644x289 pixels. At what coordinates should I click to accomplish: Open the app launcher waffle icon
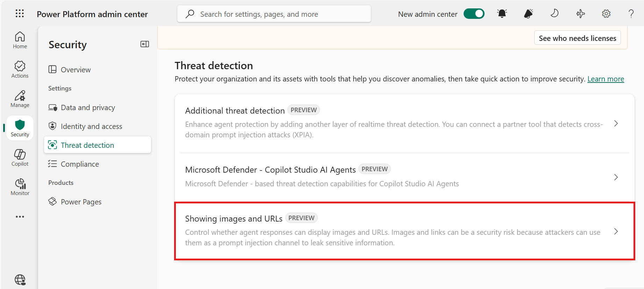pyautogui.click(x=20, y=14)
